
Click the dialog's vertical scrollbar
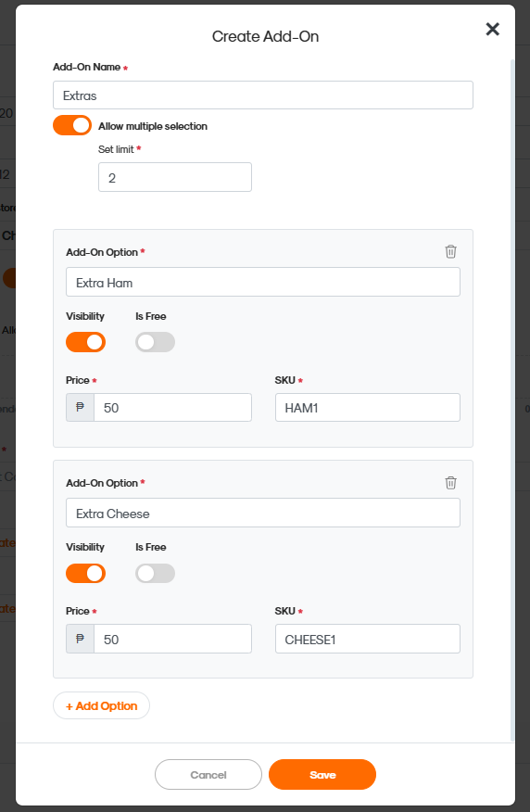point(512,400)
